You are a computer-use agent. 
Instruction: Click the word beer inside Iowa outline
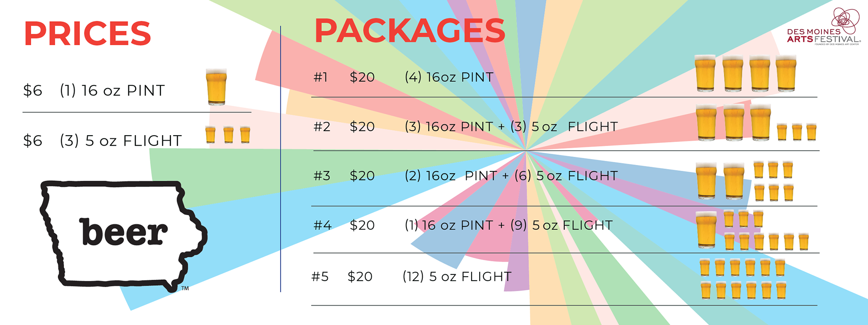pyautogui.click(x=123, y=232)
